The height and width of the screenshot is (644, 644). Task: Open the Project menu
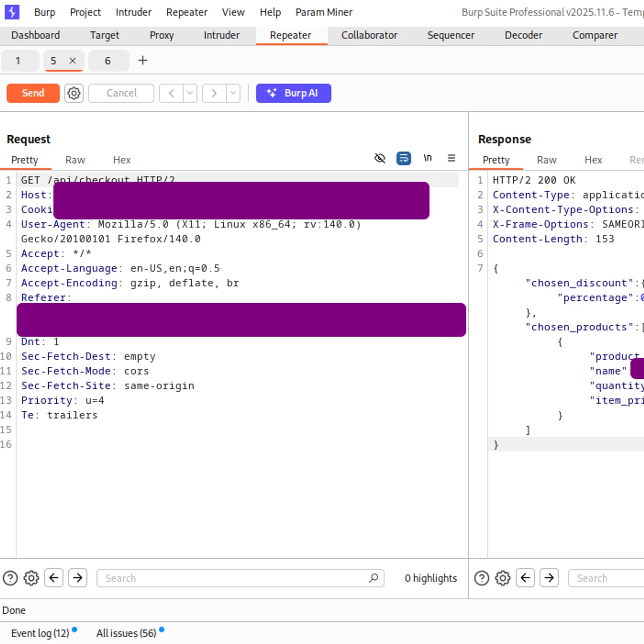point(85,12)
